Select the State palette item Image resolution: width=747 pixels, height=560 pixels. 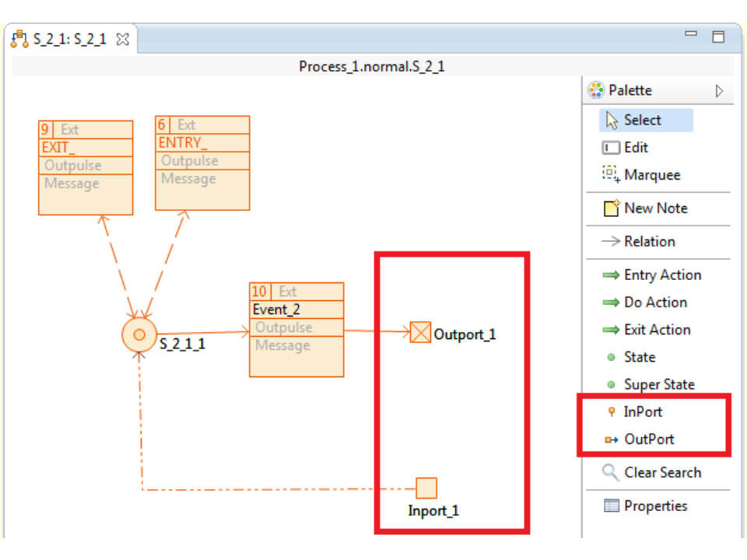click(x=639, y=357)
